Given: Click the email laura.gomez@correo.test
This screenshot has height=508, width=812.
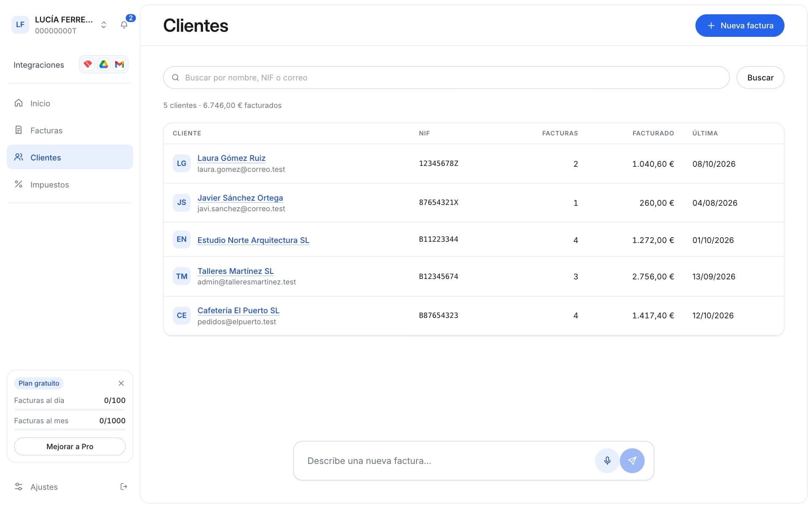Looking at the screenshot, I should click(241, 169).
